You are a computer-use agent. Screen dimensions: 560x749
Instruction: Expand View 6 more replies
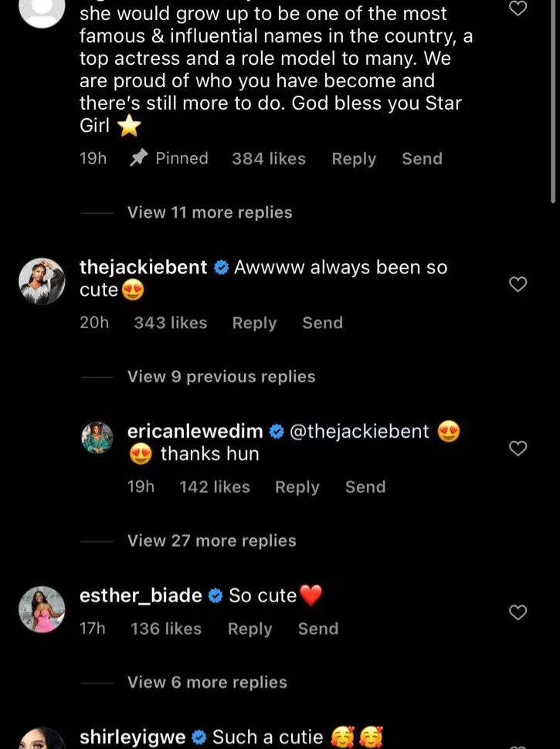pos(207,683)
